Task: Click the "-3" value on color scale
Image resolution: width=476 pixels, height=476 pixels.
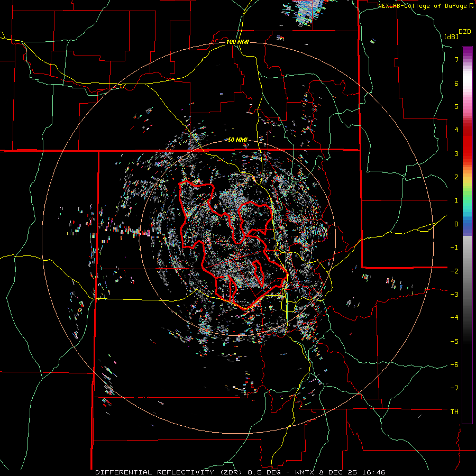Action: [454, 295]
